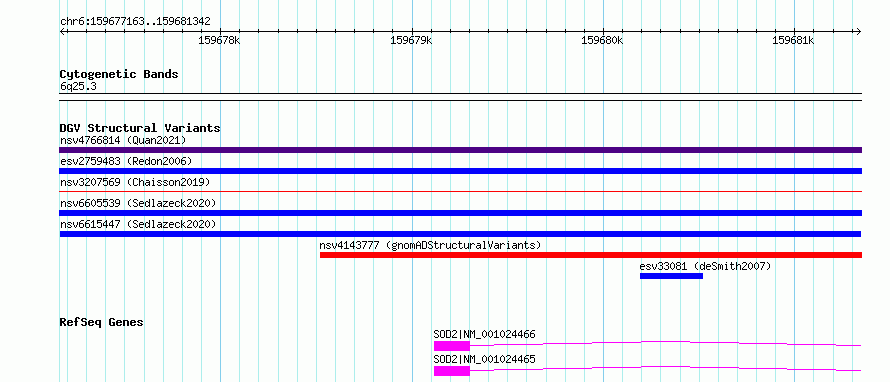
Task: Click the 159680k ruler label
Action: tap(603, 40)
